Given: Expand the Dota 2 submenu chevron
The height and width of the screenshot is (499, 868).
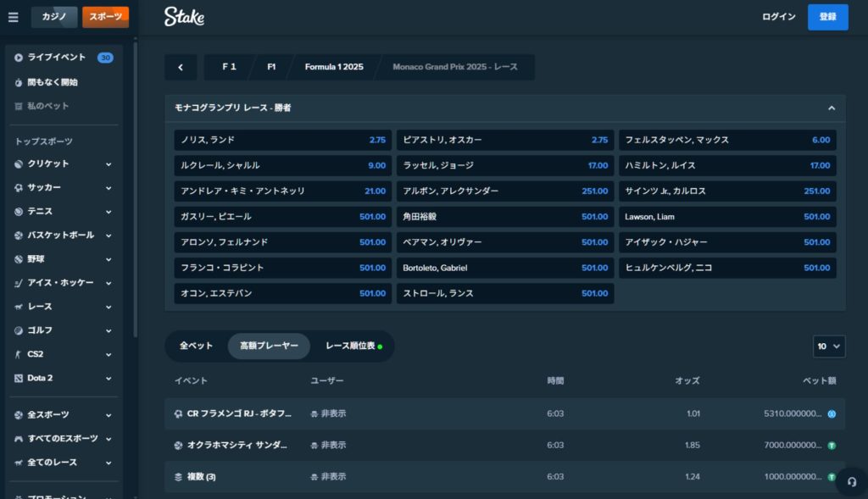Looking at the screenshot, I should 108,379.
